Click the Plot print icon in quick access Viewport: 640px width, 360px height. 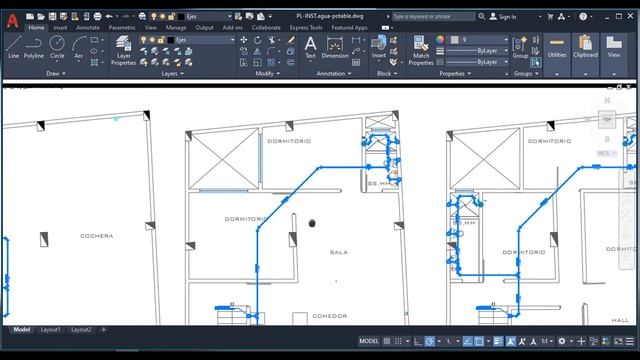[98, 16]
